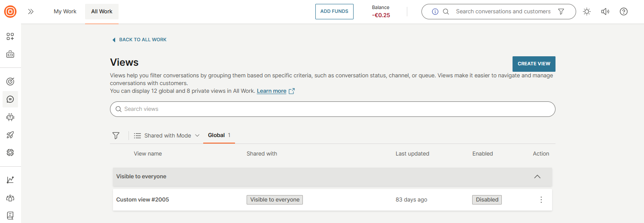This screenshot has height=223, width=644.
Task: Open the analytics chart icon in sidebar
Action: click(10, 180)
